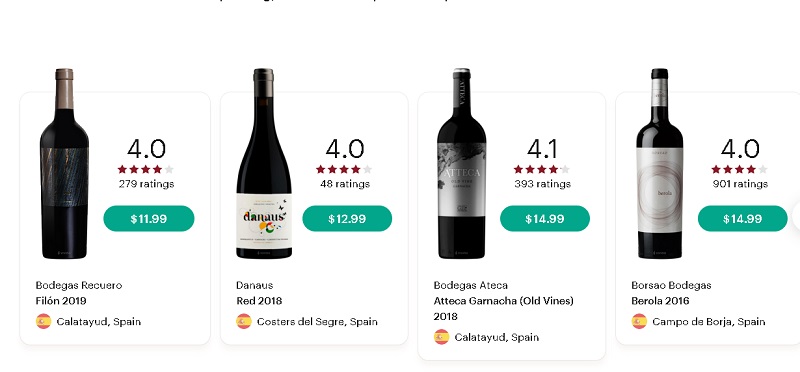
Task: Click the Filón 2019 bottle image
Action: tap(64, 163)
